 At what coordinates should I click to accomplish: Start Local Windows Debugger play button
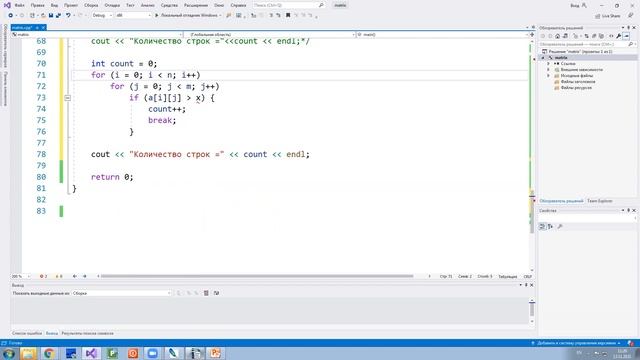[x=156, y=16]
